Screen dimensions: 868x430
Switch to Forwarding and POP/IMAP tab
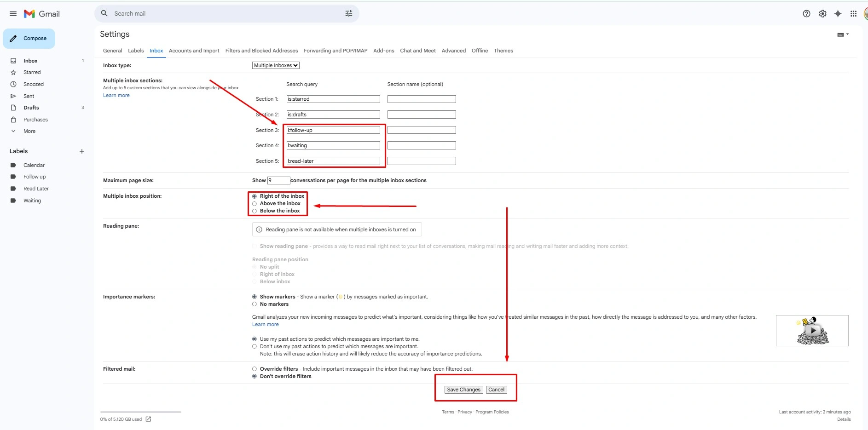tap(336, 51)
